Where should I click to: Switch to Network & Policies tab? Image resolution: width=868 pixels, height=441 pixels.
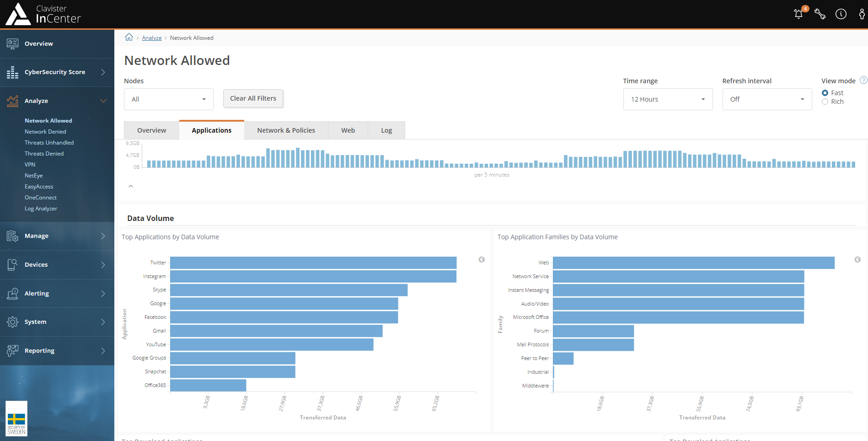point(286,130)
